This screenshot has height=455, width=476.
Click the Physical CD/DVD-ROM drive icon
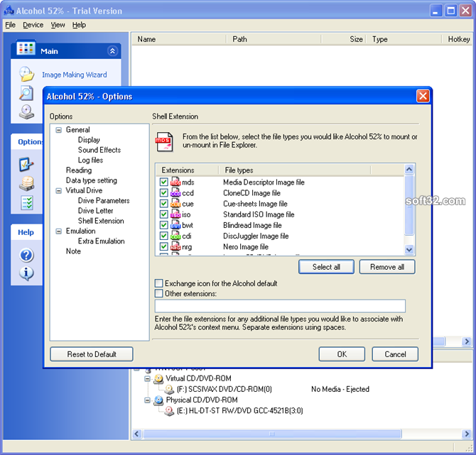click(158, 400)
